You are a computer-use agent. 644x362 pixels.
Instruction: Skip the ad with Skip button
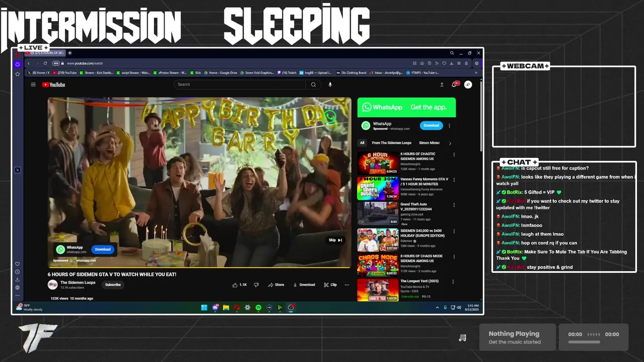(x=335, y=240)
